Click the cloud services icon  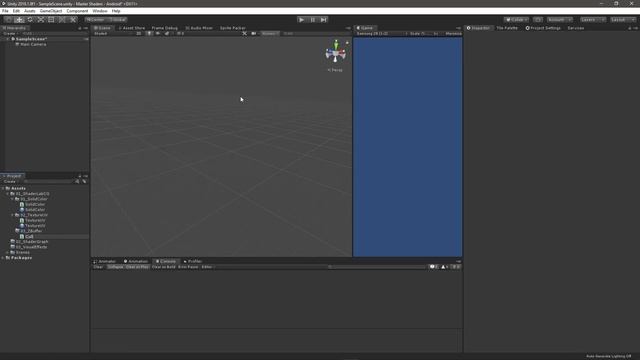pyautogui.click(x=538, y=20)
